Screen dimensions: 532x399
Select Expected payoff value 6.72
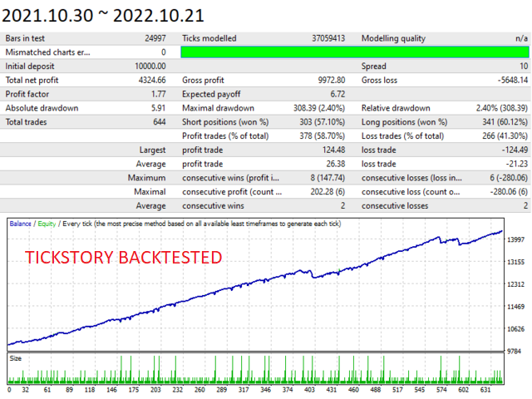point(337,94)
